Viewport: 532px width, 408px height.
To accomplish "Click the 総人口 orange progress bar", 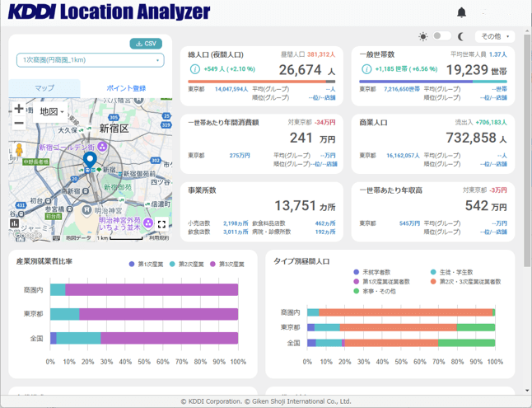I will pyautogui.click(x=257, y=82).
